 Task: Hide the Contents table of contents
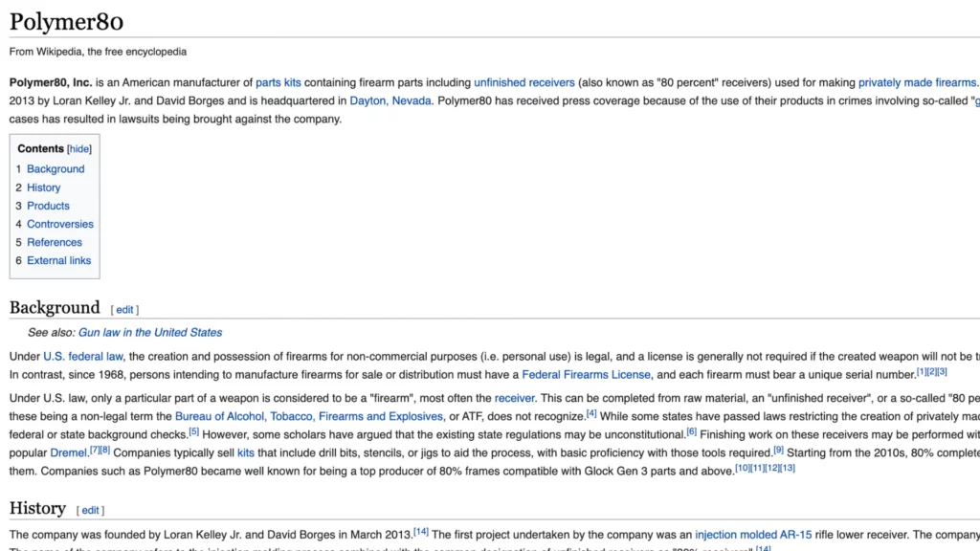(x=79, y=149)
